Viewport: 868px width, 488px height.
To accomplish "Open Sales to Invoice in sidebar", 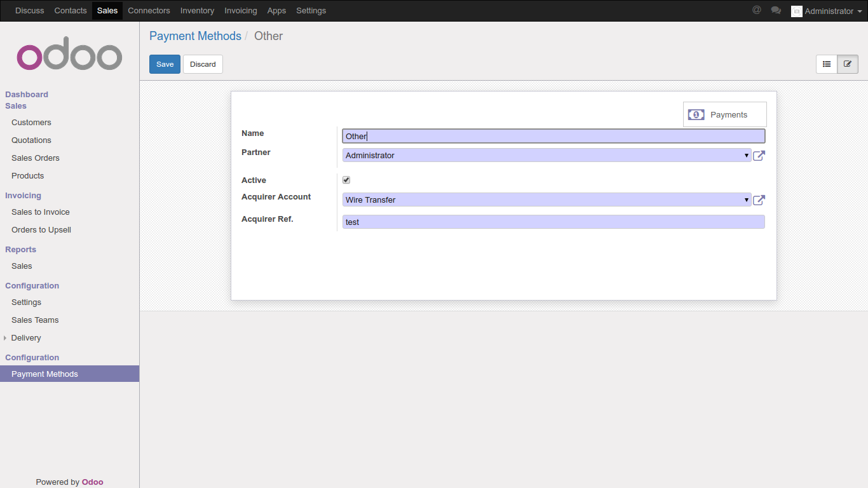I will (x=70, y=212).
